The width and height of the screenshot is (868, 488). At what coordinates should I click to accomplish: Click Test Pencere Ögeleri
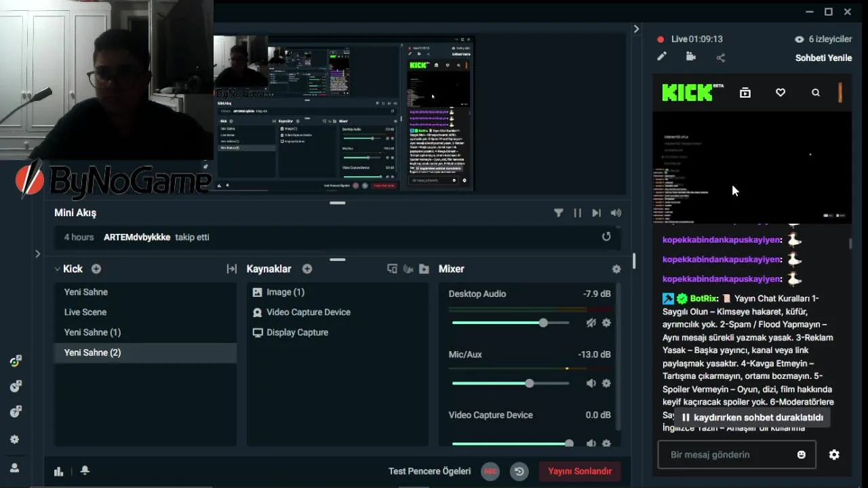coord(429,471)
